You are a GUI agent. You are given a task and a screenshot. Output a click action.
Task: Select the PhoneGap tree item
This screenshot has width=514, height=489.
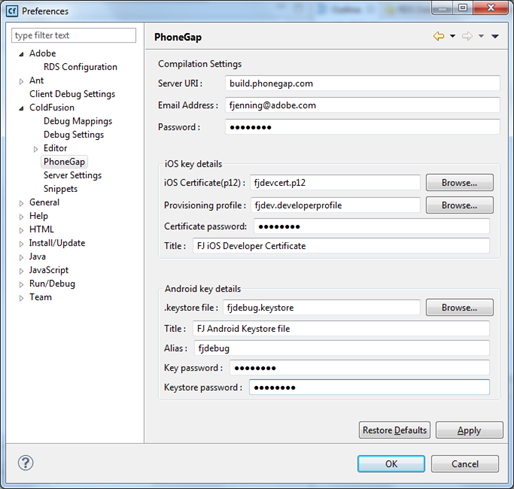(x=64, y=162)
